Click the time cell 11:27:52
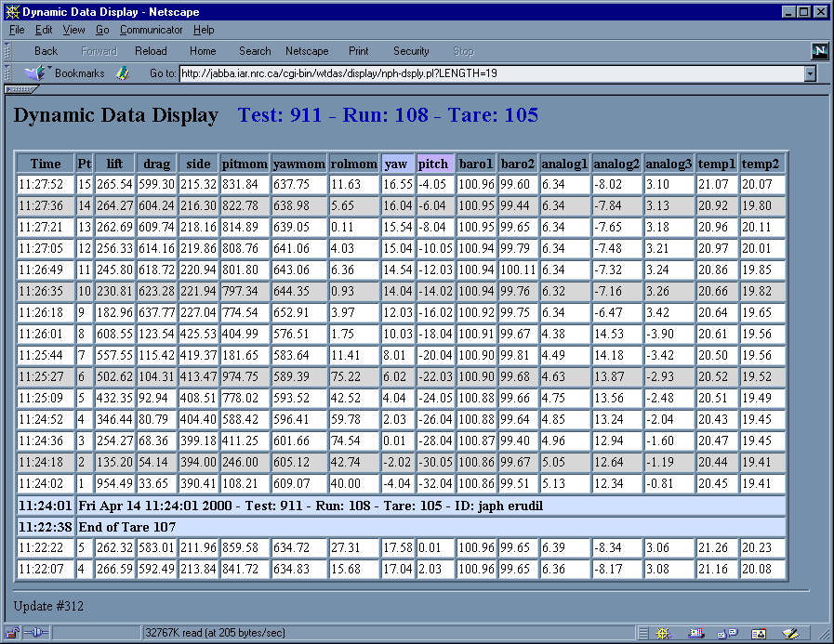 coord(46,185)
